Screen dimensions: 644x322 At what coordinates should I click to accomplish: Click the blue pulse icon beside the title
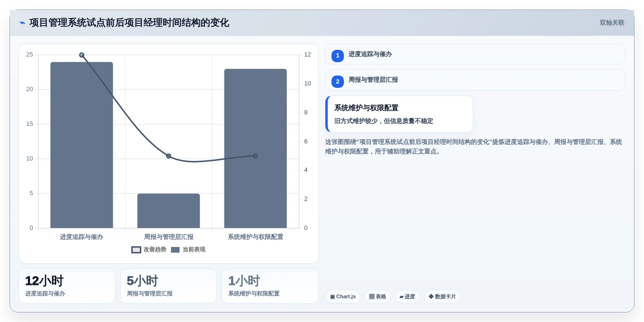click(22, 23)
